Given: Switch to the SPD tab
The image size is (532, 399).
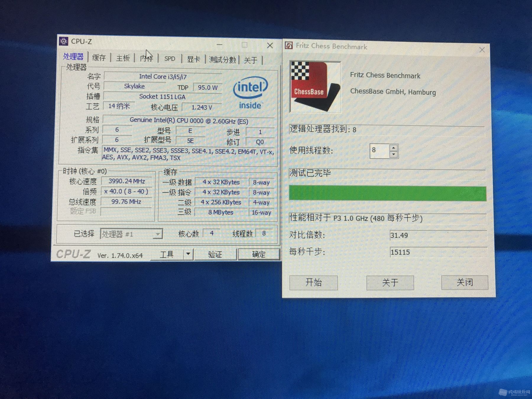Looking at the screenshot, I should 170,59.
